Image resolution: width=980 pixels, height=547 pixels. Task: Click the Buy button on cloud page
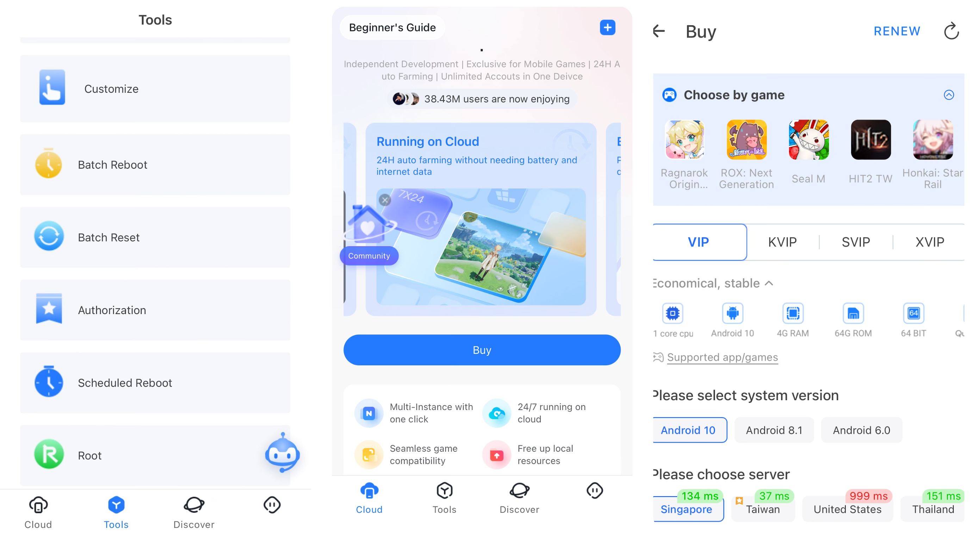(x=482, y=350)
